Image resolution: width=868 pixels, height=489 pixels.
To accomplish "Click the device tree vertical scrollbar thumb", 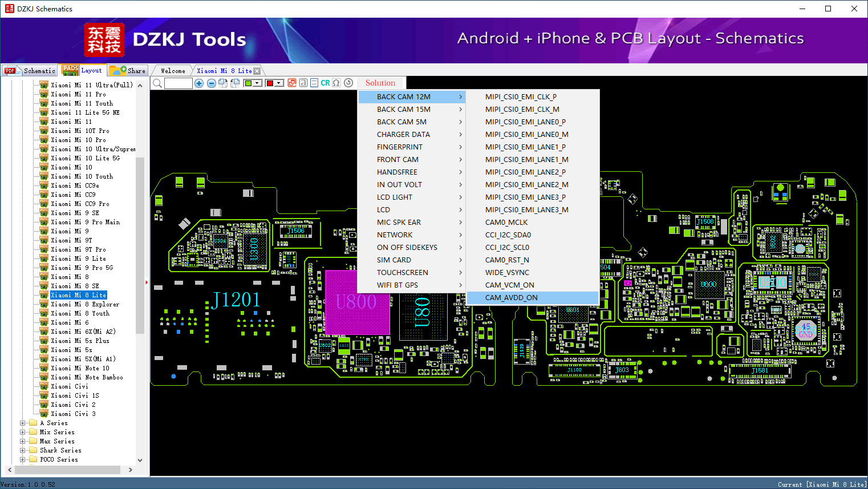I will pyautogui.click(x=140, y=245).
